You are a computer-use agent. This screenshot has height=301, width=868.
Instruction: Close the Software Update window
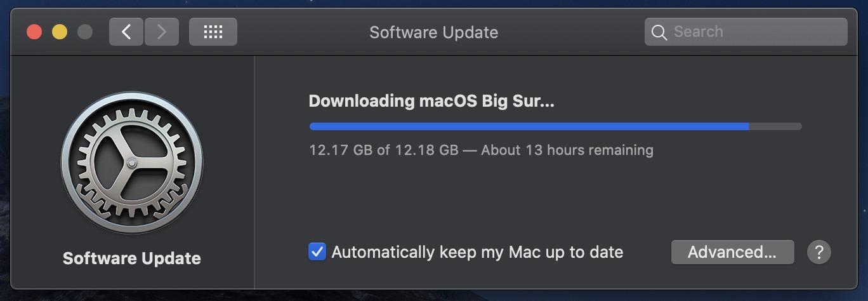click(x=34, y=32)
